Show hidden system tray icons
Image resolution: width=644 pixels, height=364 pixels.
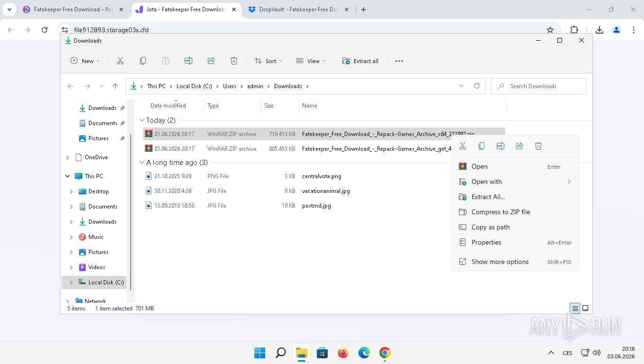click(x=551, y=353)
